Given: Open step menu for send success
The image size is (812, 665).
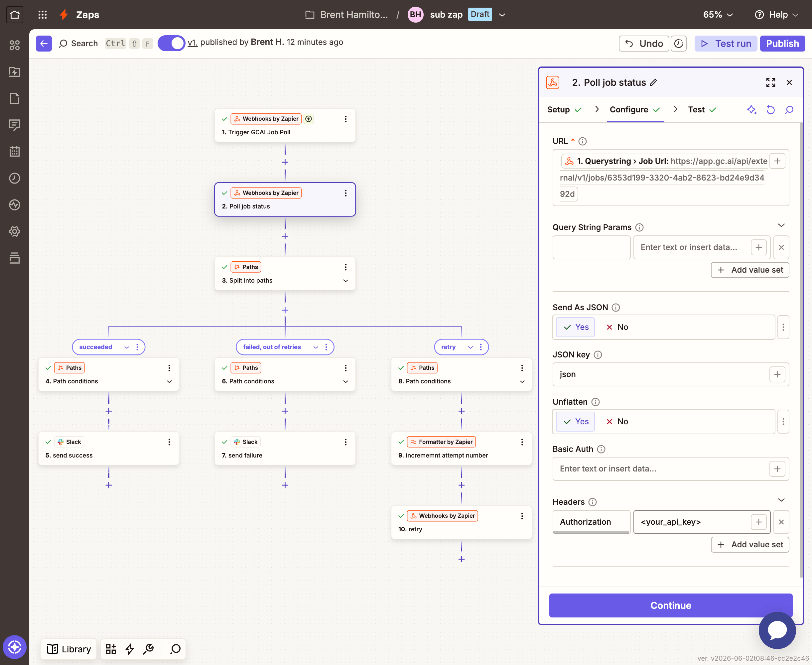Looking at the screenshot, I should 169,442.
